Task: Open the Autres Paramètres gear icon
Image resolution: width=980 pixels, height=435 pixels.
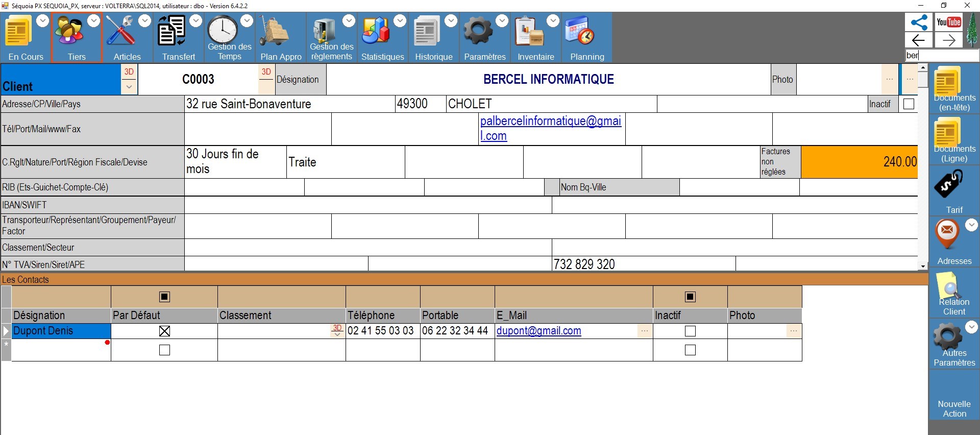Action: [x=948, y=337]
